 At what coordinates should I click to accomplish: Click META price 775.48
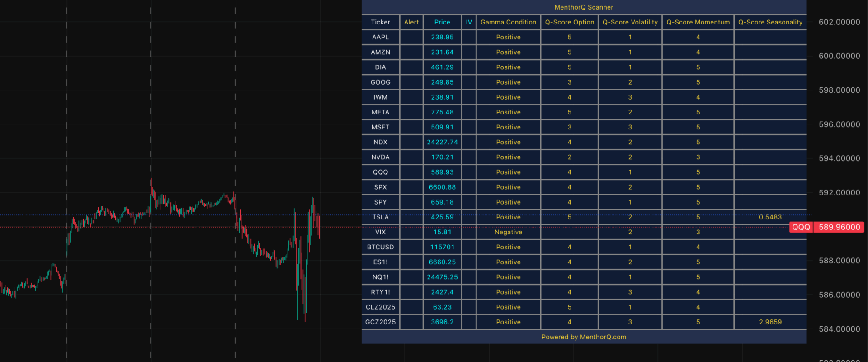pyautogui.click(x=442, y=112)
